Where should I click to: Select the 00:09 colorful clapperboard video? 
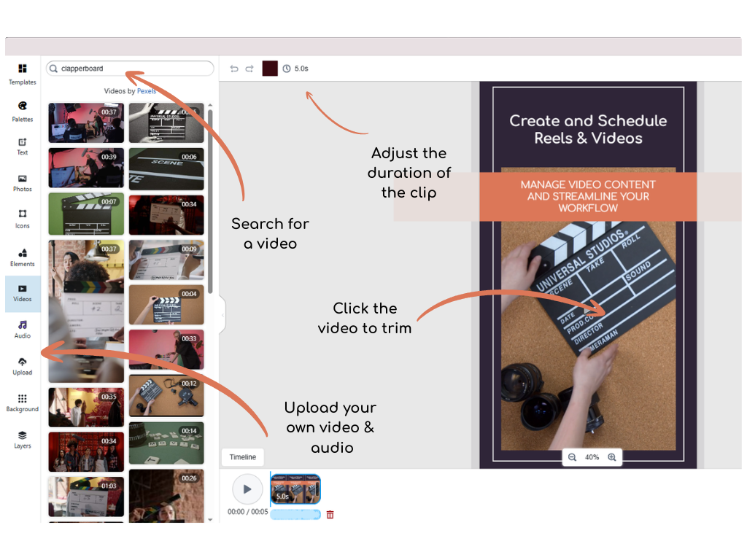pos(166,260)
